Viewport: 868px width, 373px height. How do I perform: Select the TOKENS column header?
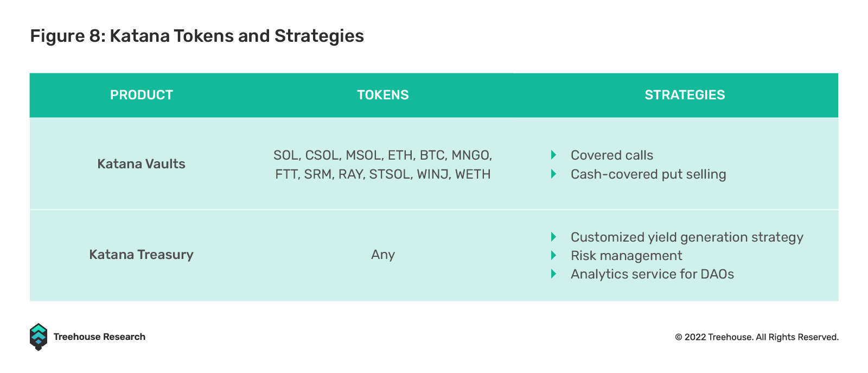(x=383, y=95)
